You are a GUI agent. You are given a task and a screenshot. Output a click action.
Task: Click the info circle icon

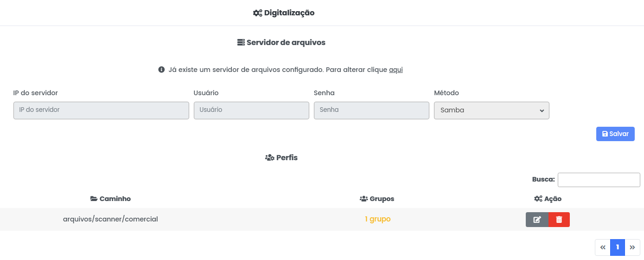[161, 70]
